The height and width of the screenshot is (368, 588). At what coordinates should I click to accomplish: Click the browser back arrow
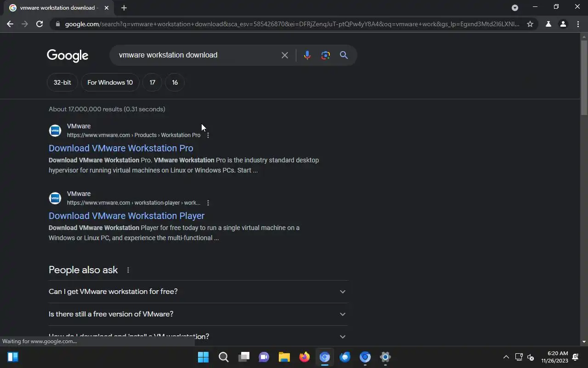[10, 24]
